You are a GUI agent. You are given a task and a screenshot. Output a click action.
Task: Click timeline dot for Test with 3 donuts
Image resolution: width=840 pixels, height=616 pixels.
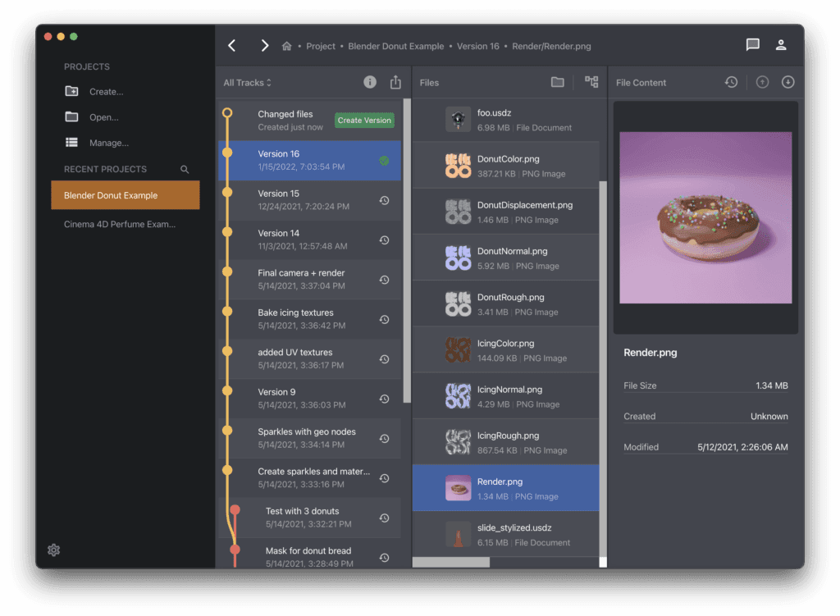click(235, 509)
